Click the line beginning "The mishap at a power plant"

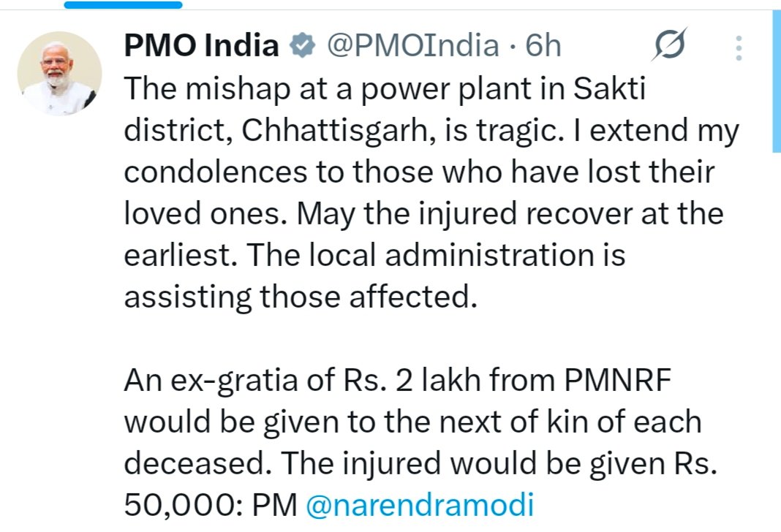coord(387,89)
